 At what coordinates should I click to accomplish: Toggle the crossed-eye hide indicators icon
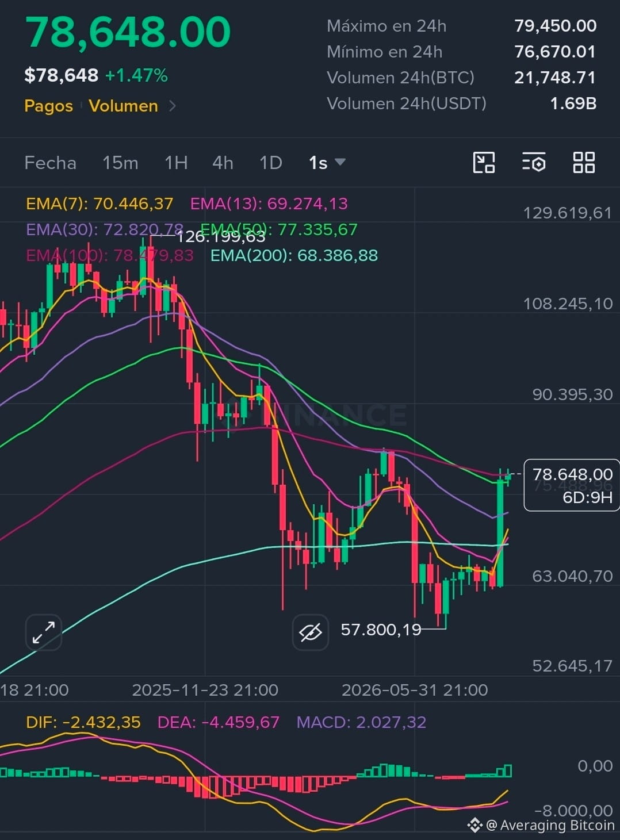click(311, 632)
